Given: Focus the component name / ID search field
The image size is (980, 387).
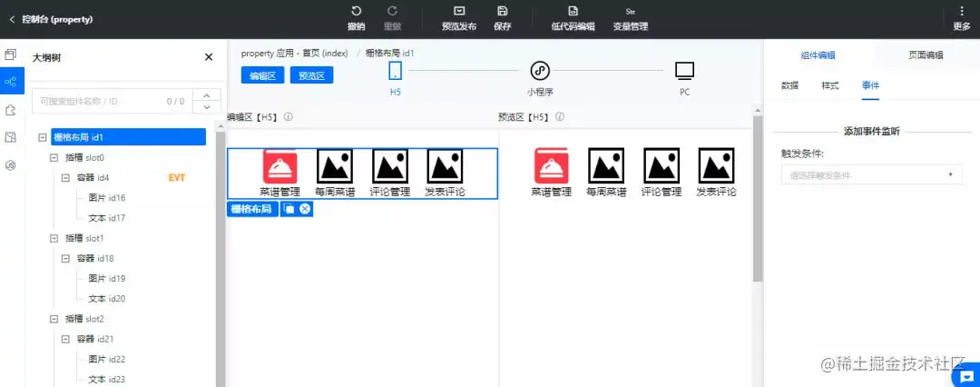Looking at the screenshot, I should pyautogui.click(x=112, y=101).
